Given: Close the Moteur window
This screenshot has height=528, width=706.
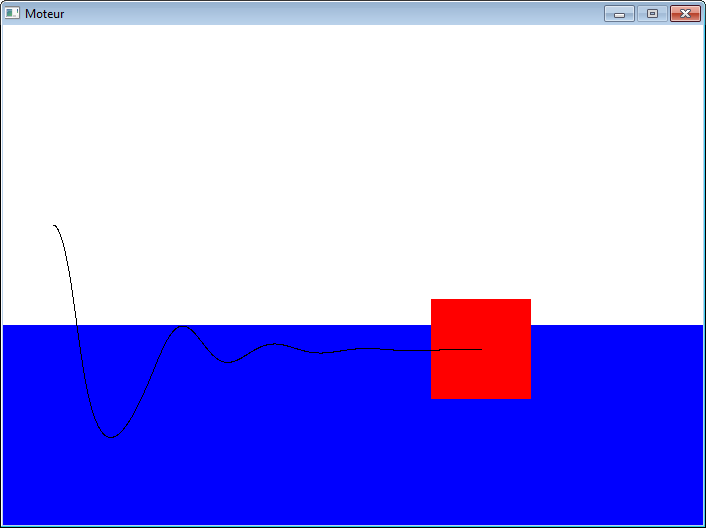Looking at the screenshot, I should click(685, 14).
